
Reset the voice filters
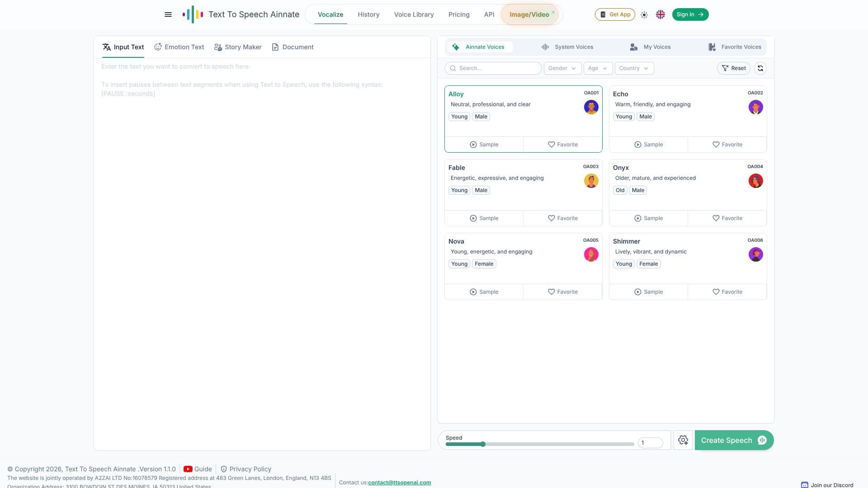coord(733,68)
